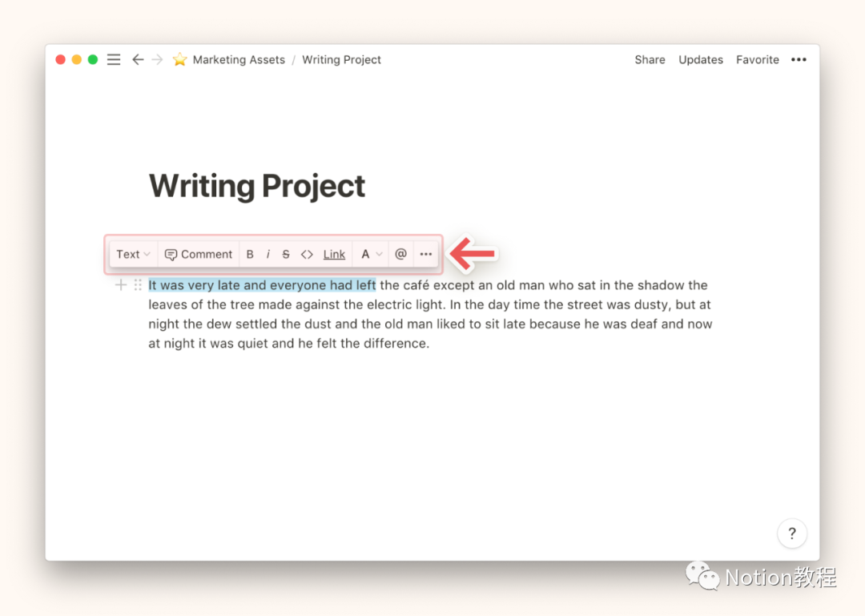Toggle the sidebar hamburger menu
The width and height of the screenshot is (865, 616).
(x=114, y=60)
